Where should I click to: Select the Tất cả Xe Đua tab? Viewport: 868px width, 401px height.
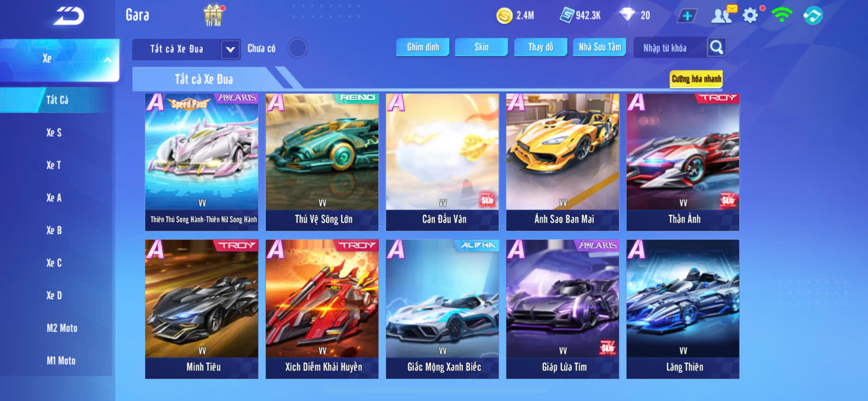click(204, 79)
